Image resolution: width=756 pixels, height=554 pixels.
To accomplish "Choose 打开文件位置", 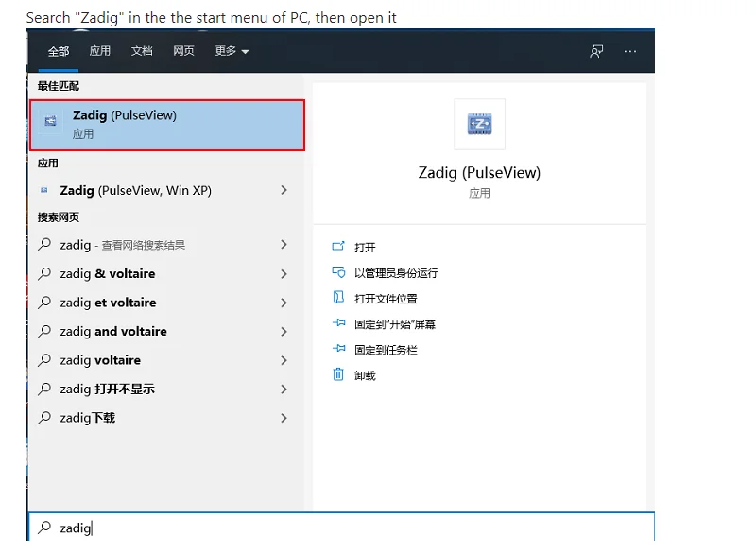I will [386, 299].
